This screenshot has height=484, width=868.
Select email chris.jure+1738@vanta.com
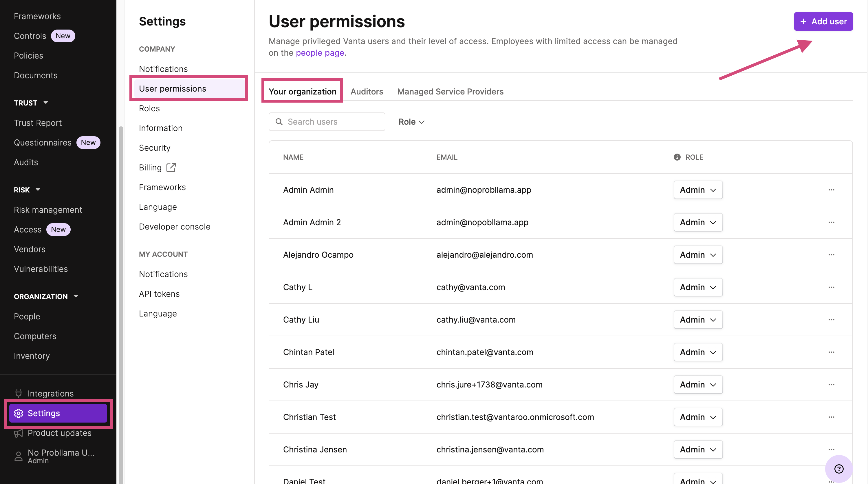point(489,385)
